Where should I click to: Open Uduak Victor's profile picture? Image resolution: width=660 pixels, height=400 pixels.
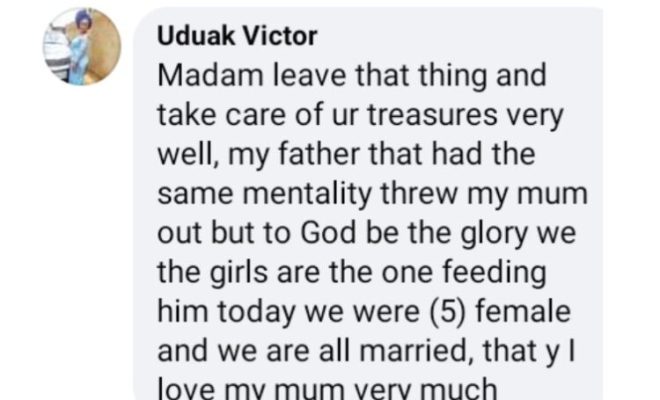click(82, 46)
